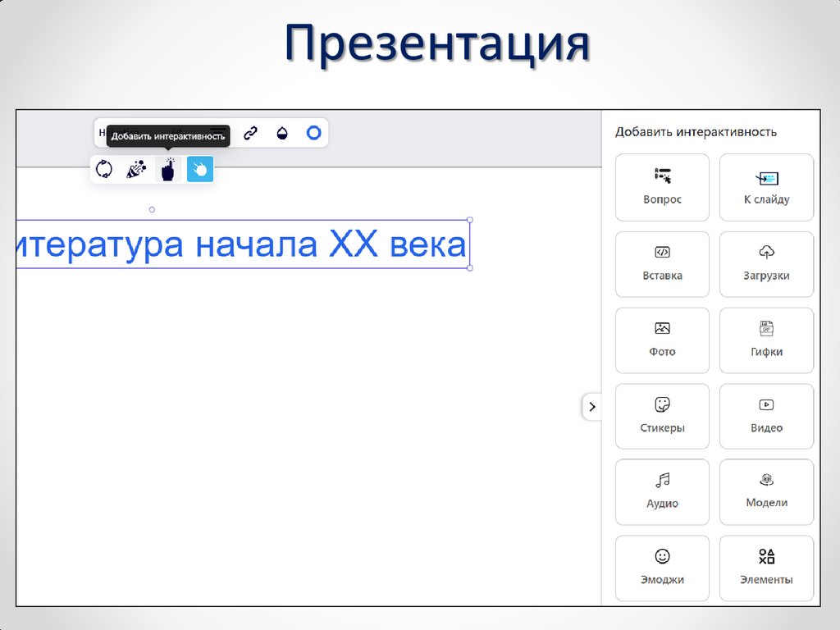Choose the Аудио card
Screen dimensions: 840x630
[662, 492]
